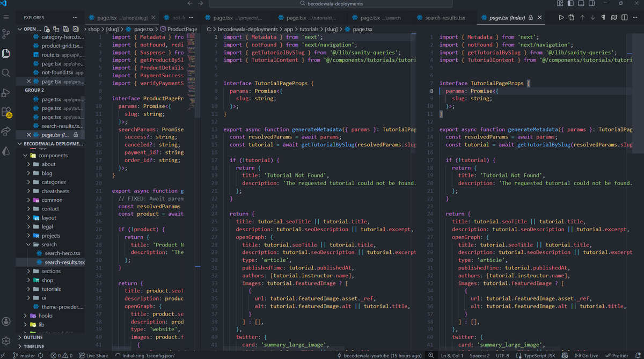Open the Accounts menu icon
The image size is (644, 359).
click(6, 321)
